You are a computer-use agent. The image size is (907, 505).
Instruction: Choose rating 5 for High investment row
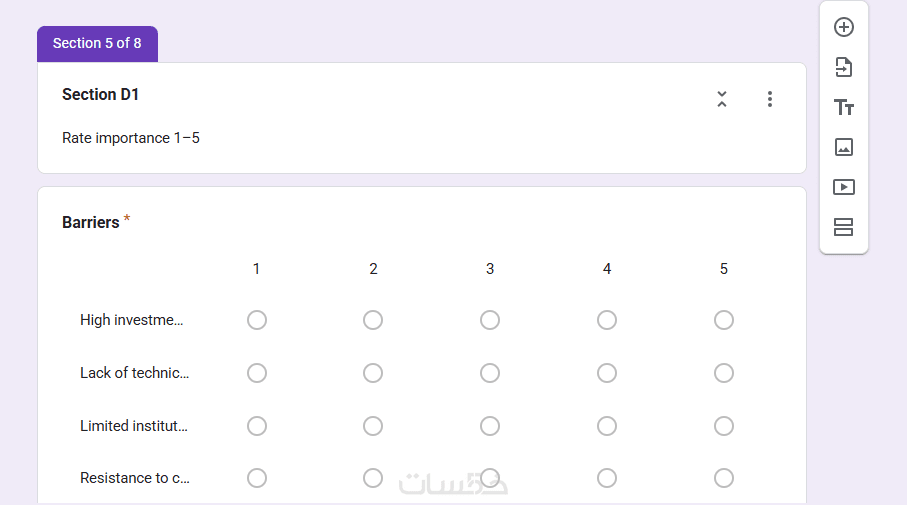point(724,320)
